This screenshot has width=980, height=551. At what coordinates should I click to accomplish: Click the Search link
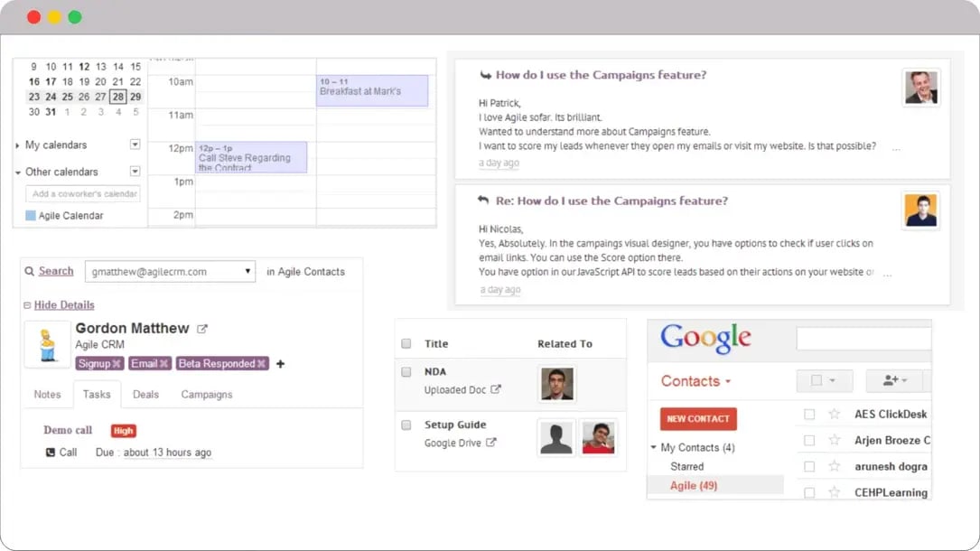click(56, 271)
